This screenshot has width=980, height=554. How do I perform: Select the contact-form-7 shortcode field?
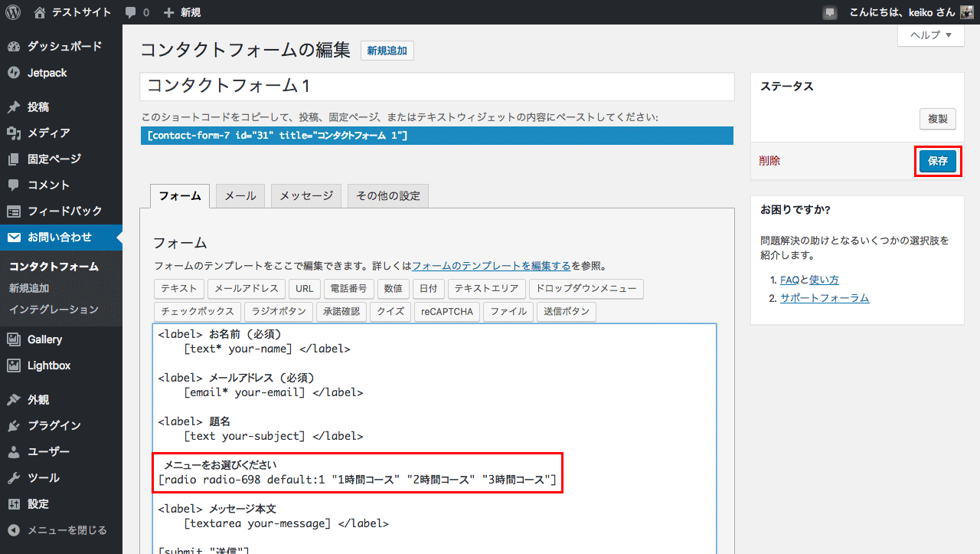[436, 136]
